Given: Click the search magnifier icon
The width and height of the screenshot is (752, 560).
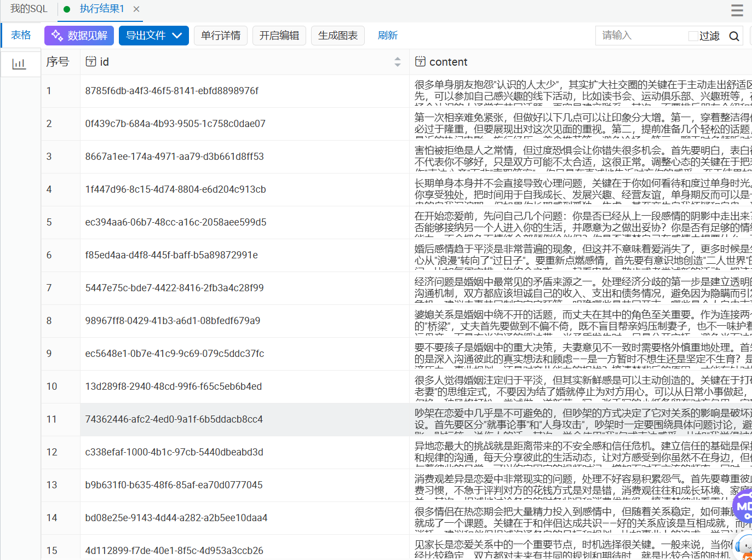Looking at the screenshot, I should tap(734, 36).
